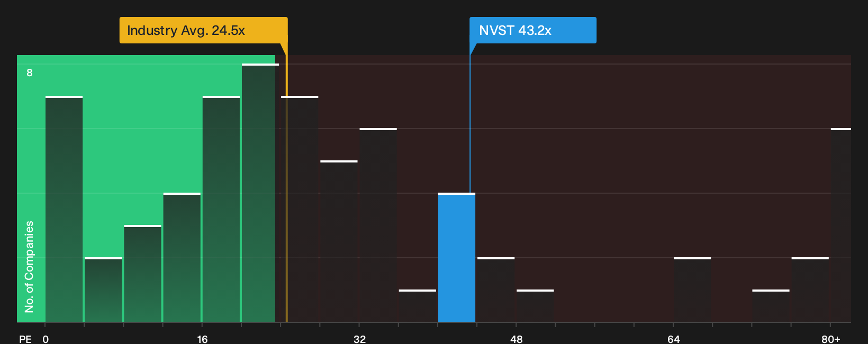Click the No. of Companies axis title
Image resolution: width=868 pixels, height=344 pixels.
point(29,266)
